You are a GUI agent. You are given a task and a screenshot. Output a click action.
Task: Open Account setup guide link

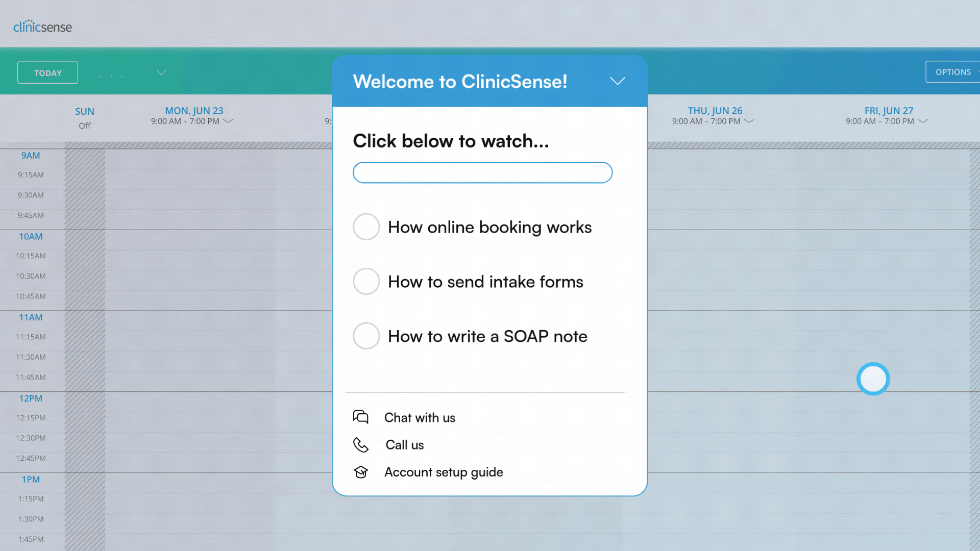click(x=444, y=472)
